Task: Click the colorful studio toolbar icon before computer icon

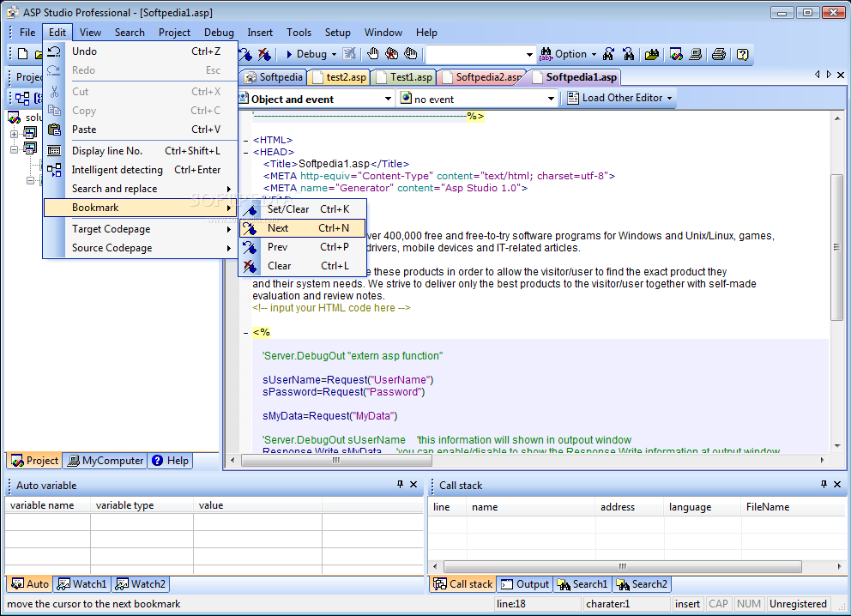Action: 676,54
